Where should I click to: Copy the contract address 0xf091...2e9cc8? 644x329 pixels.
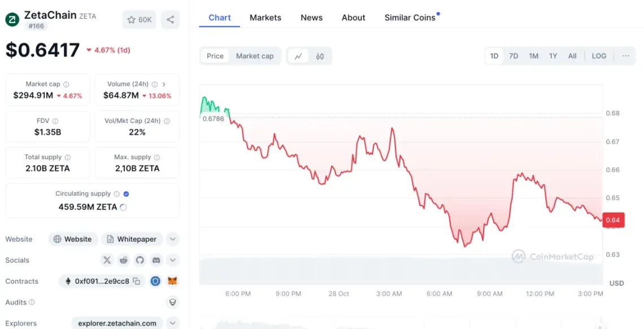coord(136,281)
